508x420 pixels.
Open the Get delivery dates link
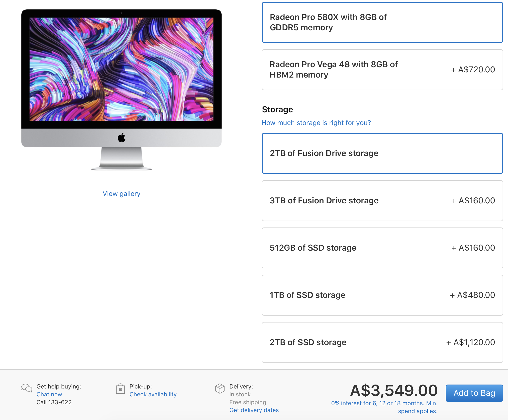pyautogui.click(x=254, y=410)
